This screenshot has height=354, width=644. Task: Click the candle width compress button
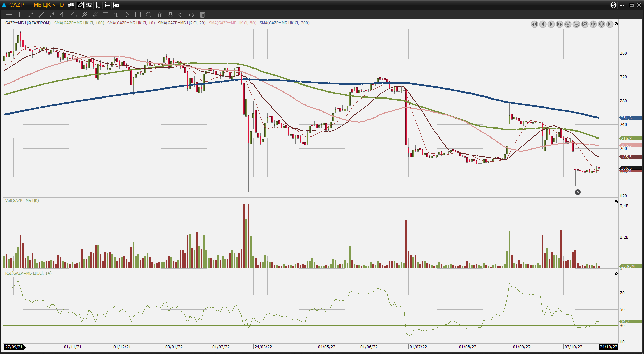coord(601,24)
